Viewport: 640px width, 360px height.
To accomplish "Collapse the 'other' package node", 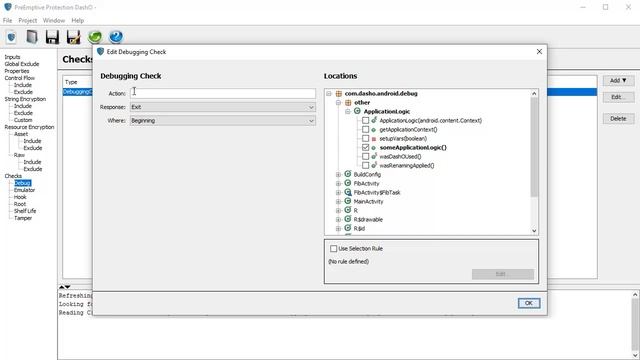I will click(338, 102).
